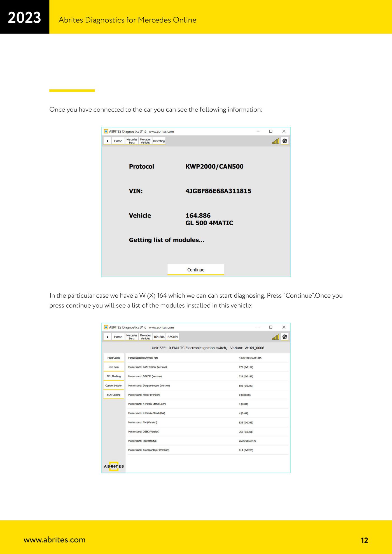
Task: Open settings gear in upper Abrites window
Action: click(285, 141)
